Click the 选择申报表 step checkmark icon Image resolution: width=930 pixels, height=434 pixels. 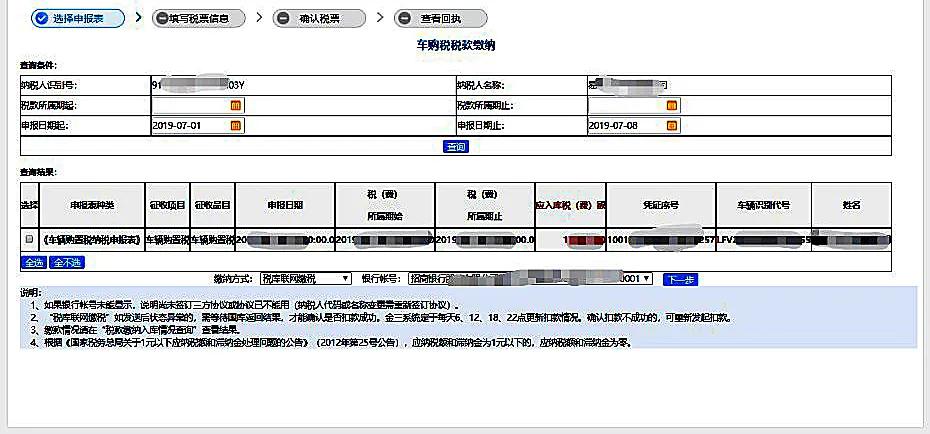click(41, 18)
